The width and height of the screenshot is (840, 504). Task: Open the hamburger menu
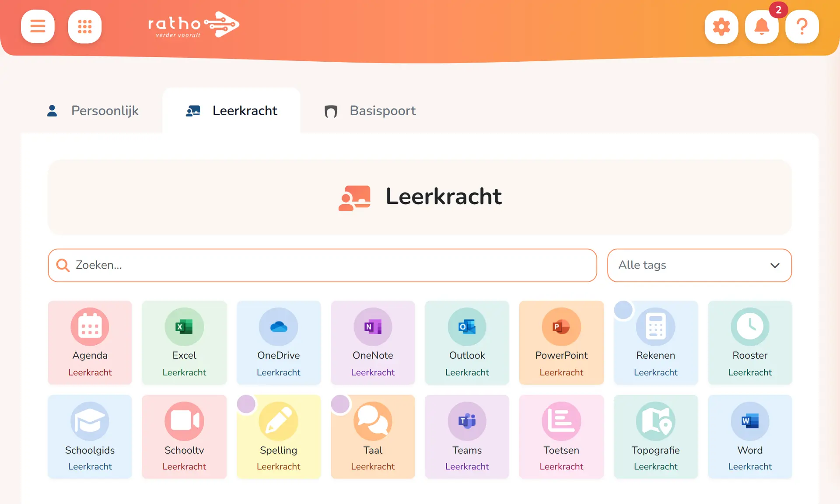(x=38, y=26)
